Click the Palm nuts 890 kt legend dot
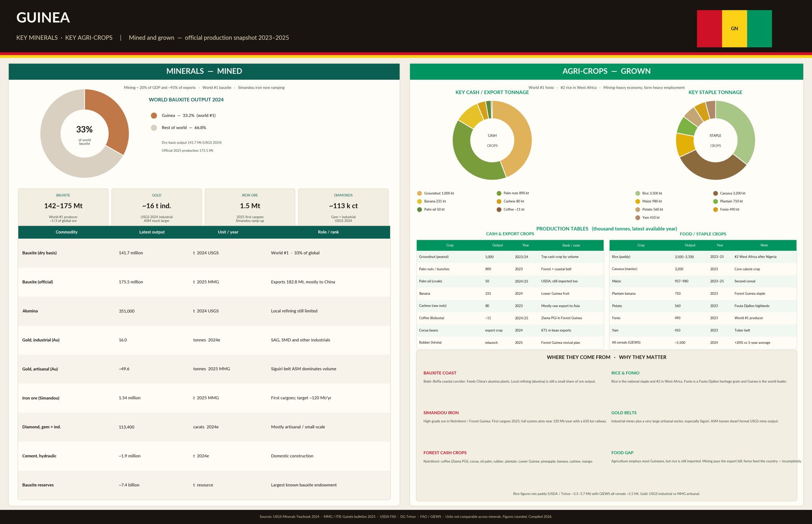Image resolution: width=812 pixels, height=524 pixels. 499,194
